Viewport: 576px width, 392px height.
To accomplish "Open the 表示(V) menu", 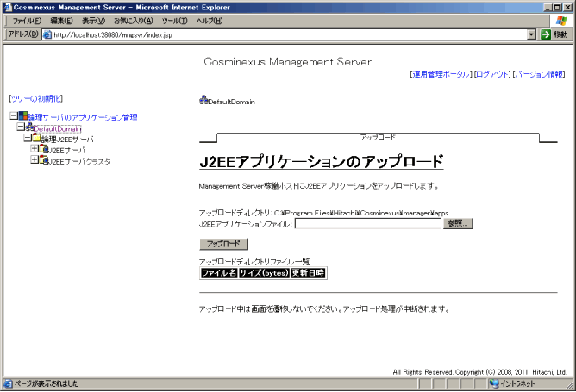I will point(93,21).
